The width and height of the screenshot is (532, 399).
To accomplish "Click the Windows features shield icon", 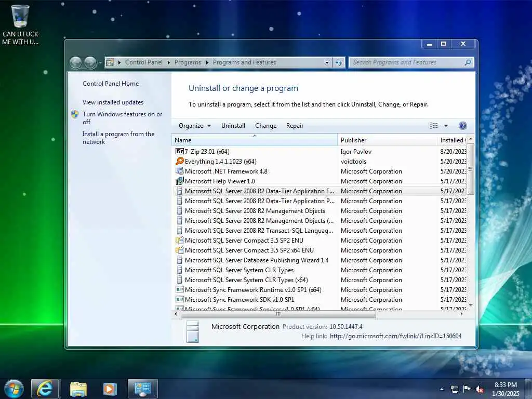I will click(75, 114).
